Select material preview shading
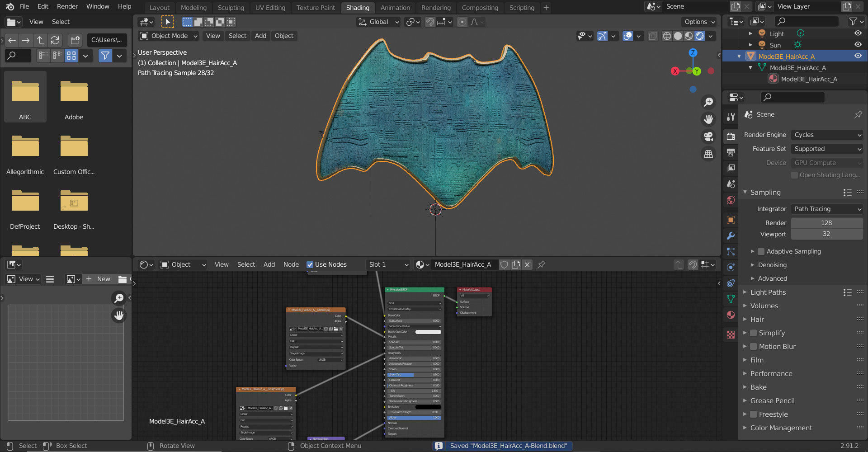The width and height of the screenshot is (868, 452). click(x=689, y=36)
